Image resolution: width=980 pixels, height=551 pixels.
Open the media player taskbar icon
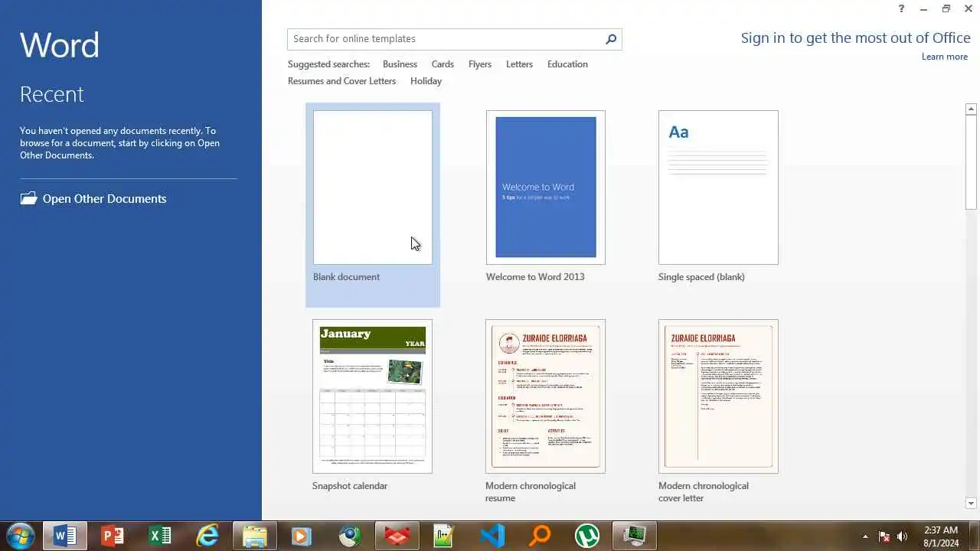pyautogui.click(x=301, y=536)
